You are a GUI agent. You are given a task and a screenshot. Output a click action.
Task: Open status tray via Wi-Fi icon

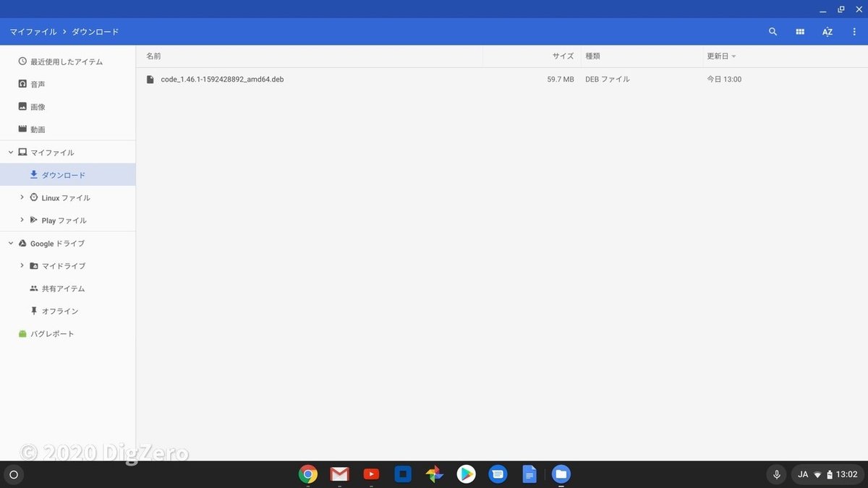coord(817,475)
